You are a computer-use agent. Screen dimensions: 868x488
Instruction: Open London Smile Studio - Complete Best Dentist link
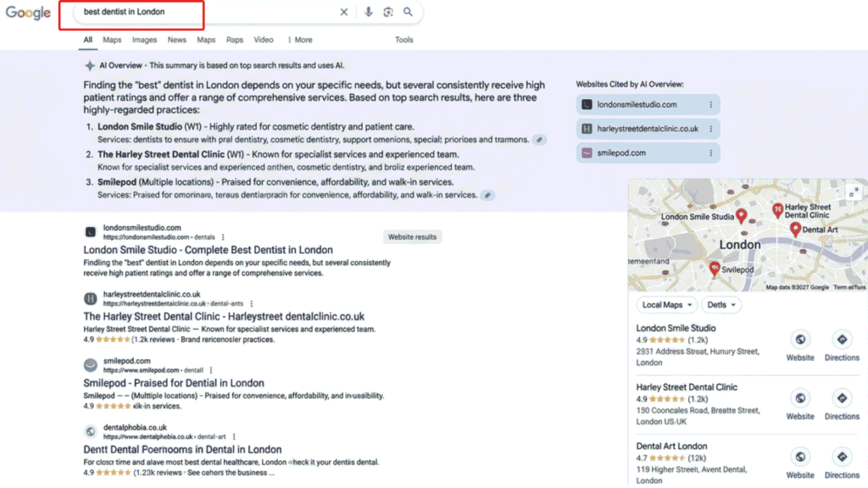pos(209,250)
